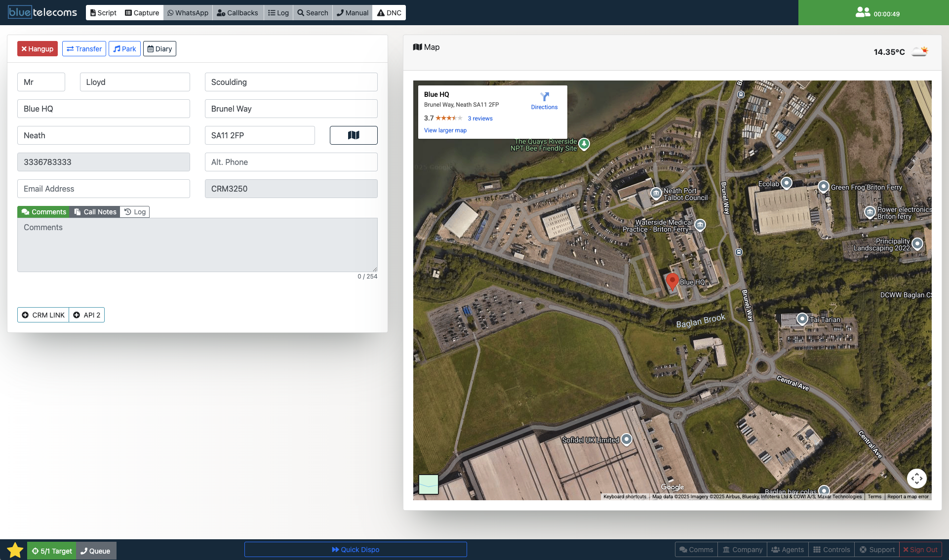
Task: Click the weather icon next to 14.35°C
Action: point(919,50)
